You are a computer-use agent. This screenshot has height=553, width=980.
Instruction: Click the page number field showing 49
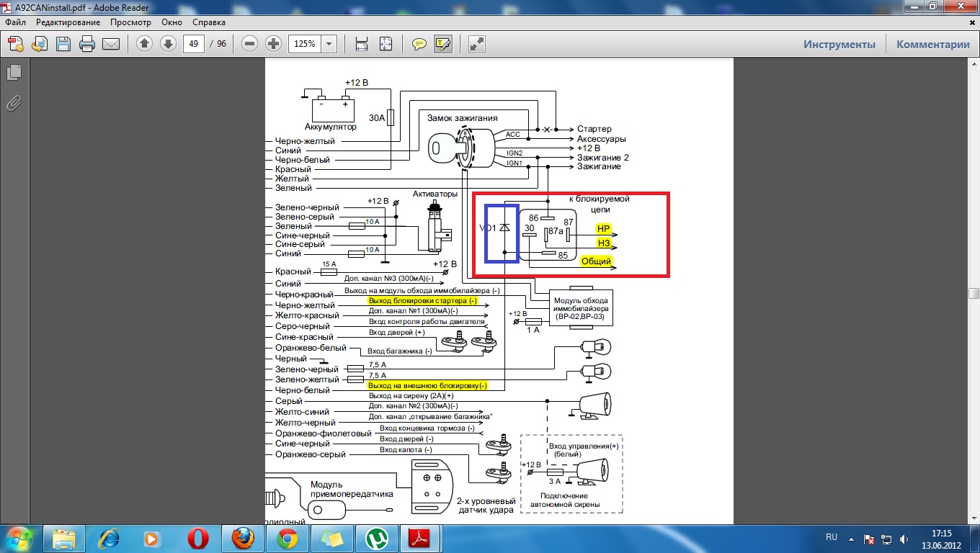coord(193,44)
